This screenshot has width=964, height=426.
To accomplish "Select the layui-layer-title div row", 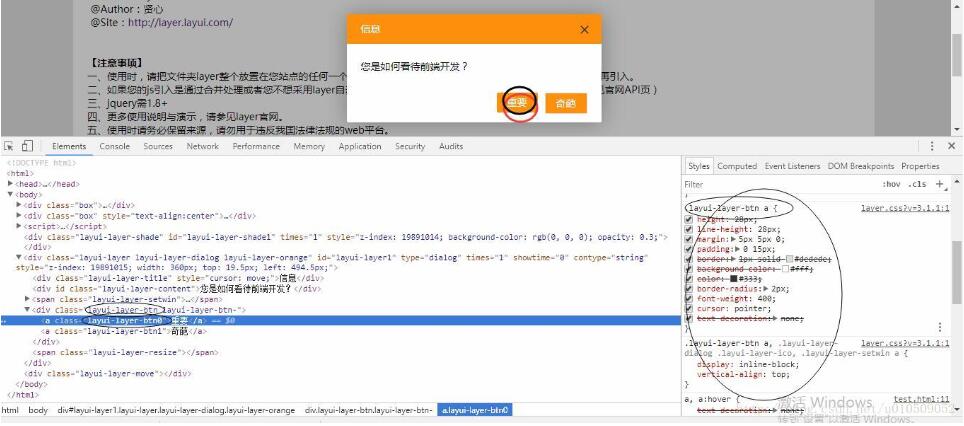I will click(340, 278).
